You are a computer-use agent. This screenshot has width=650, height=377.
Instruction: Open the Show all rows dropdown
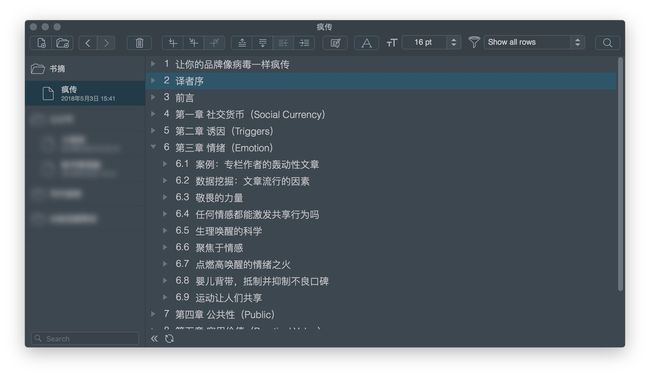534,42
